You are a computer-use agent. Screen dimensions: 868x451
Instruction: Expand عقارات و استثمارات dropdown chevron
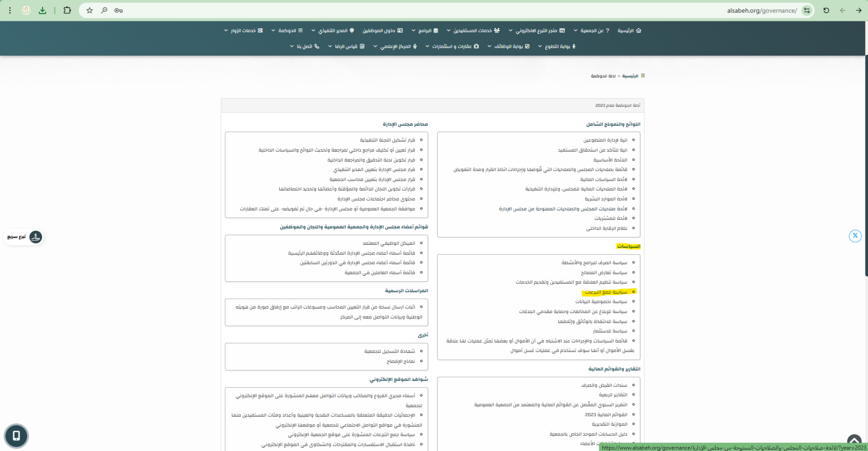coord(427,46)
